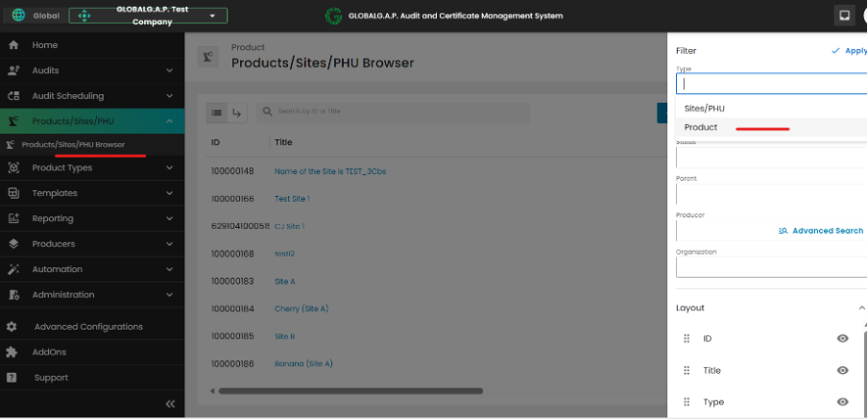This screenshot has height=419, width=868.
Task: Collapse the Layout section
Action: pyautogui.click(x=860, y=308)
